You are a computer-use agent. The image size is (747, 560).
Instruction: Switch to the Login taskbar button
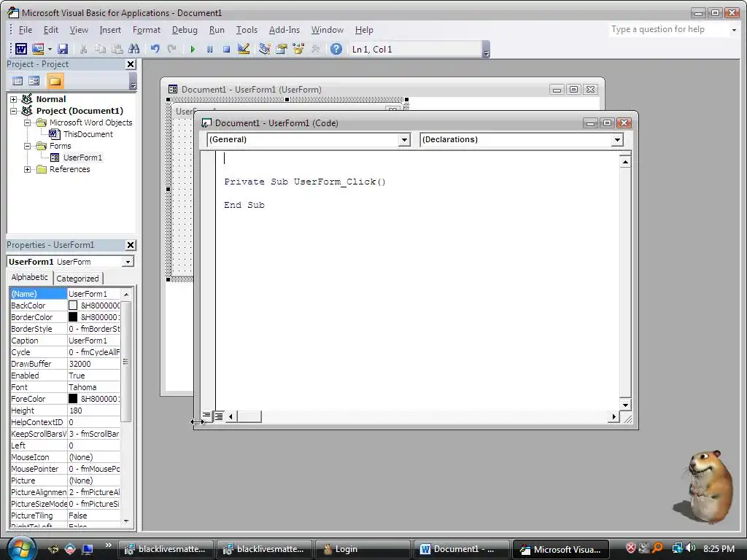point(363,549)
